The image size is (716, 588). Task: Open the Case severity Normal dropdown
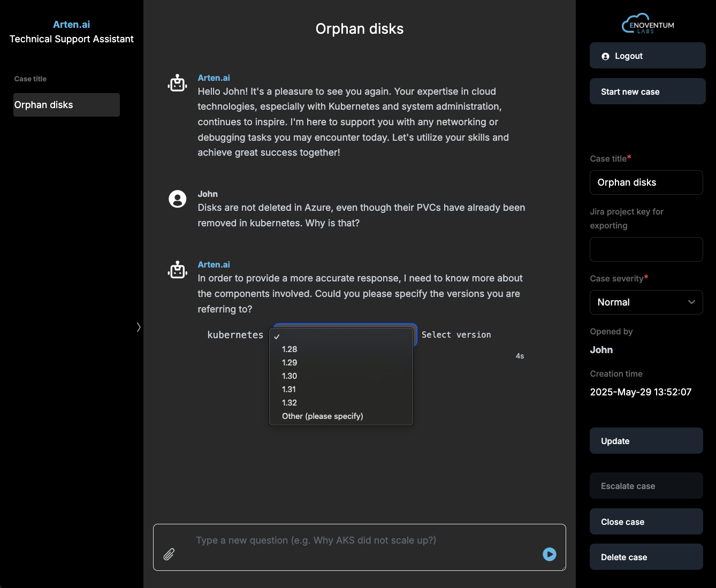tap(646, 302)
